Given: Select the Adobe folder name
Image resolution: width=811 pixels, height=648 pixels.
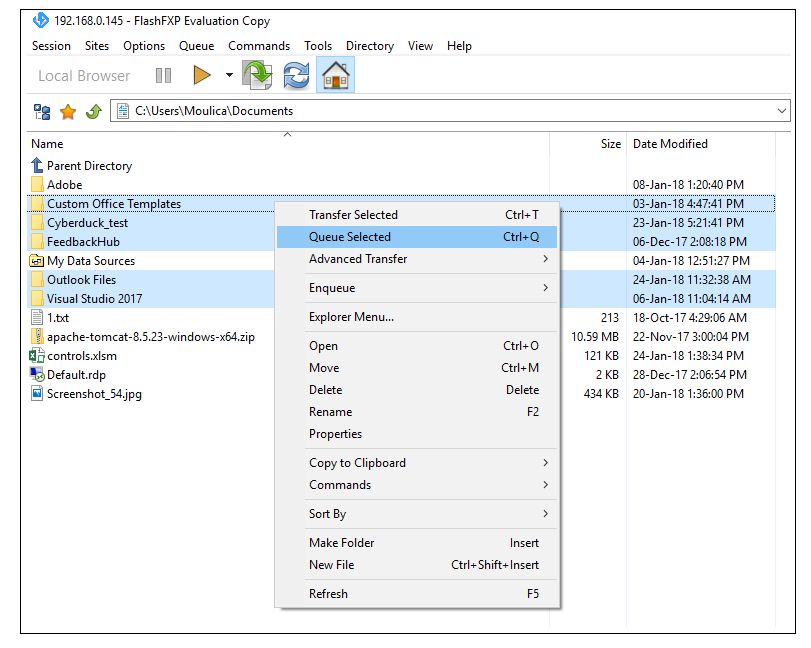Looking at the screenshot, I should 65,185.
